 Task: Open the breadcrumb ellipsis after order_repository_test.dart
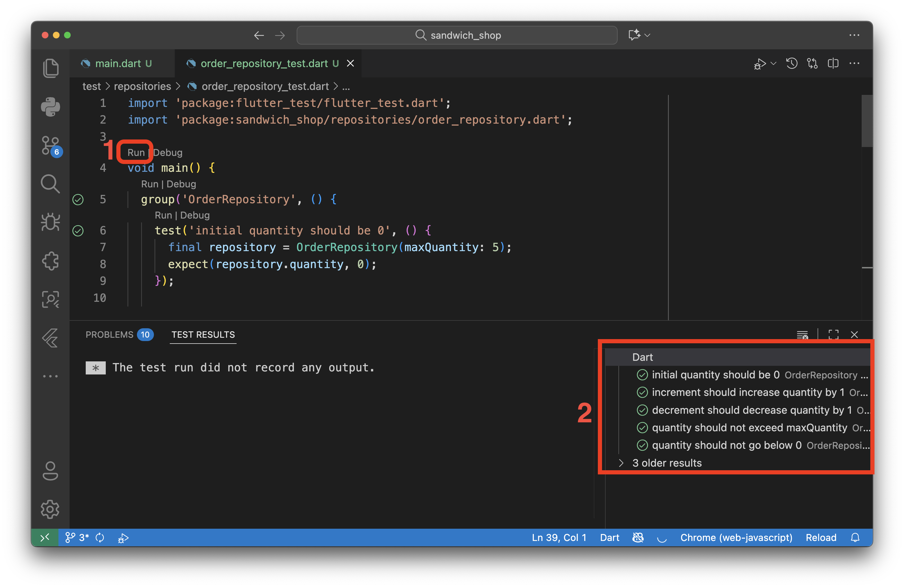[x=346, y=86]
